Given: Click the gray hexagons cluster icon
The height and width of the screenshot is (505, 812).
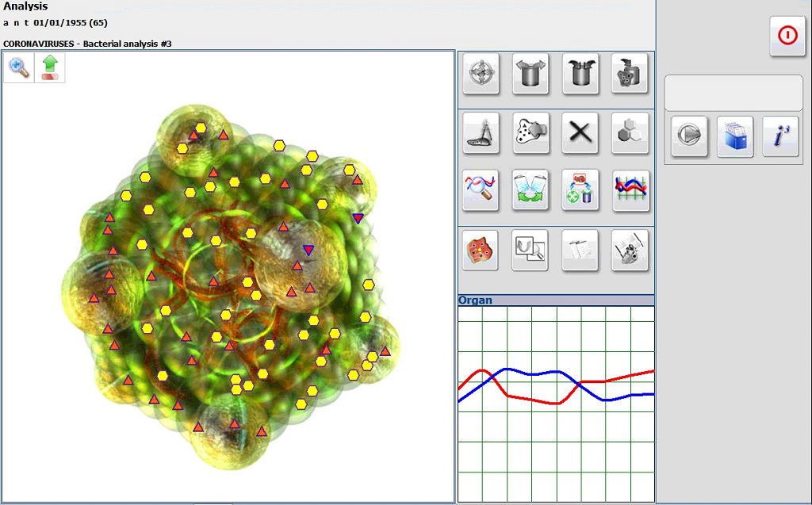Looking at the screenshot, I should [630, 132].
